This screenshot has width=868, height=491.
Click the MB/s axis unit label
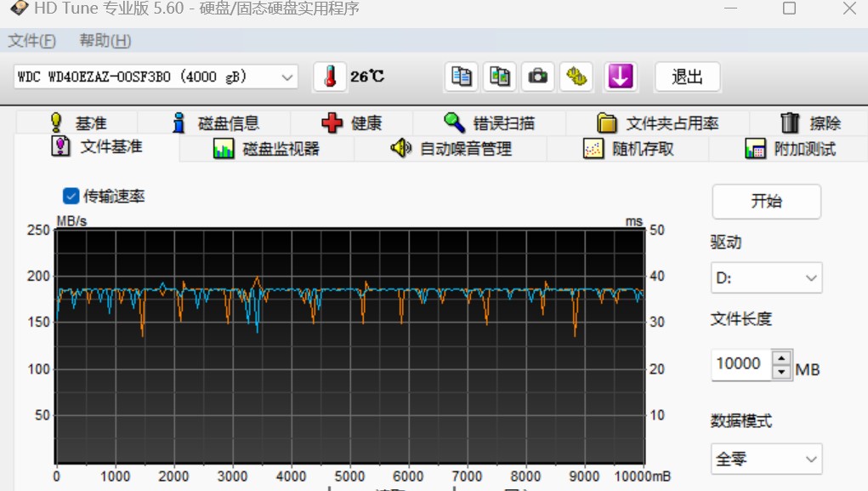[x=72, y=221]
